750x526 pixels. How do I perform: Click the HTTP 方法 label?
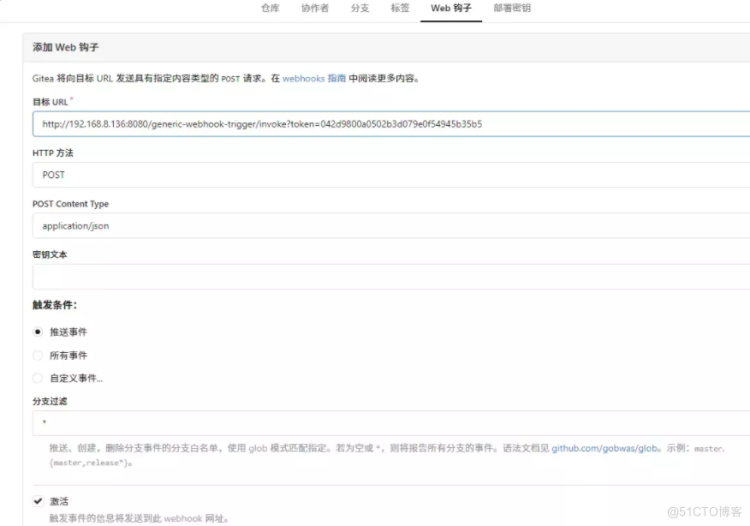click(53, 153)
